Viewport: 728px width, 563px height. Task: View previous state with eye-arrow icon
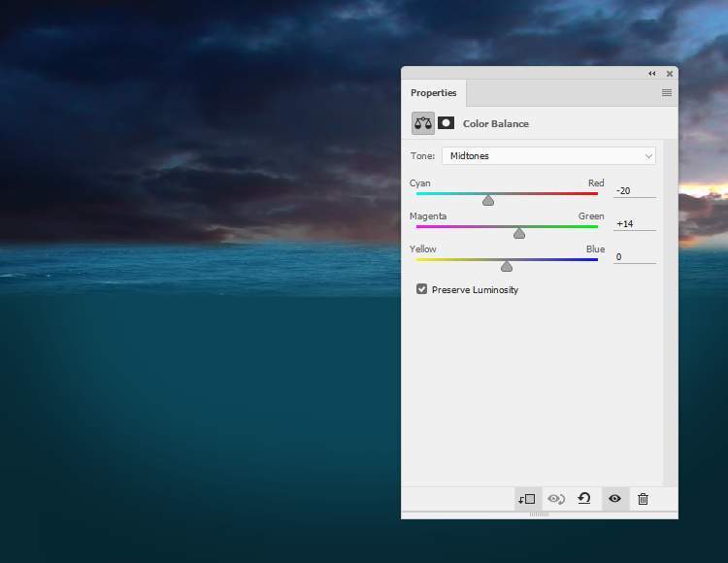click(556, 499)
